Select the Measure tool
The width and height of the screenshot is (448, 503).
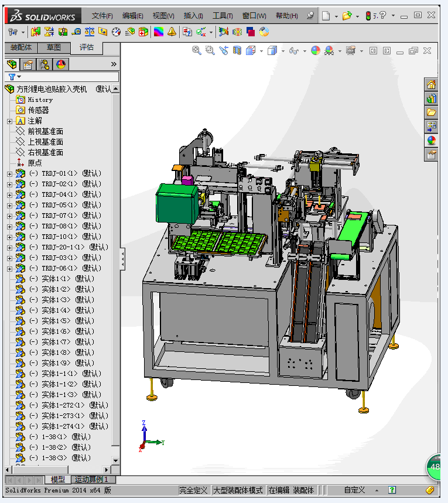(x=76, y=32)
